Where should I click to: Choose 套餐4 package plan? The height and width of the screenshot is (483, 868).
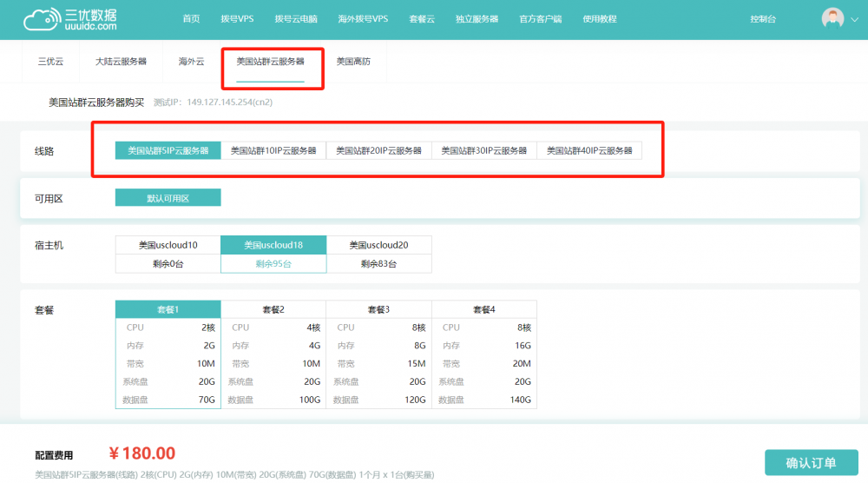pos(483,309)
